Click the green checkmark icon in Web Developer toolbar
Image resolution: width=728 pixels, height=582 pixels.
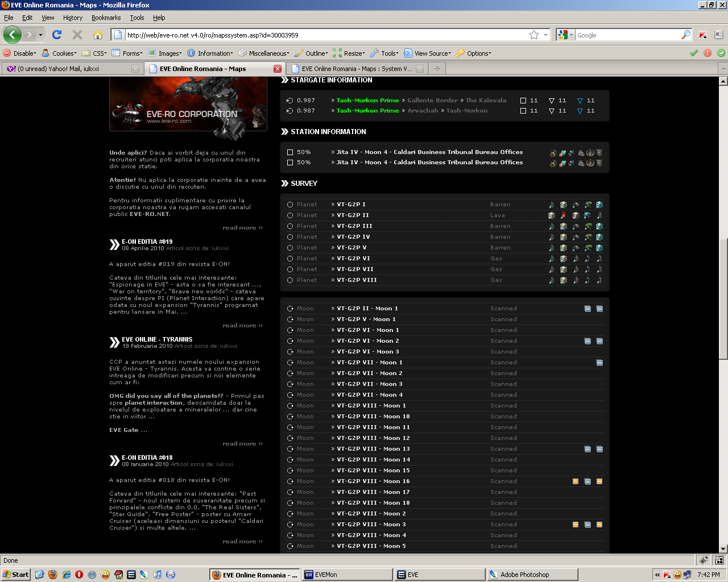pos(694,53)
